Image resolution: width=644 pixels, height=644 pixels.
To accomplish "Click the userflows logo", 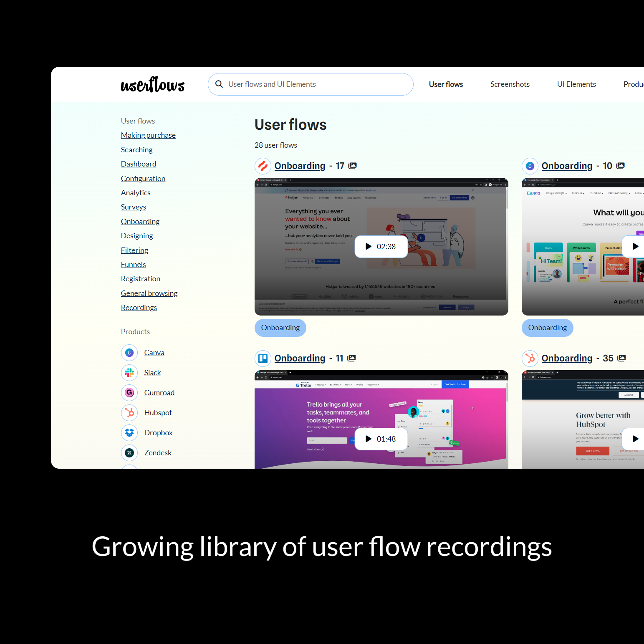I will click(153, 84).
